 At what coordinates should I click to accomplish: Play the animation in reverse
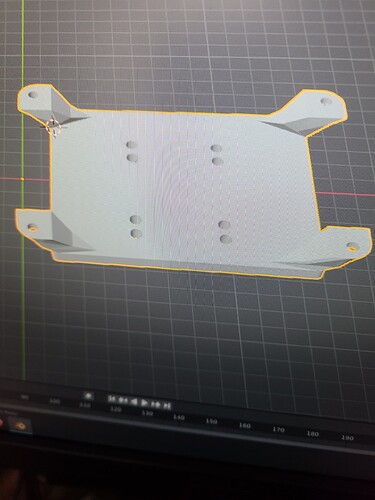click(x=134, y=402)
